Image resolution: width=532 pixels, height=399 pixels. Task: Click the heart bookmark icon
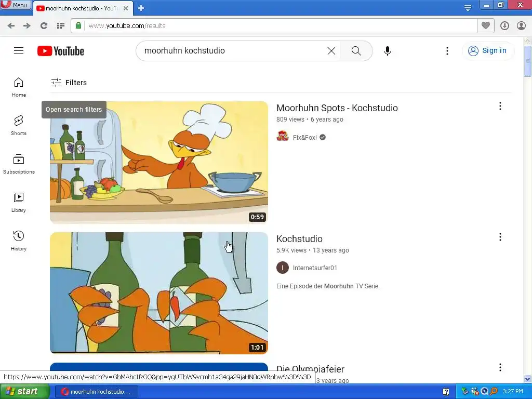coord(486,26)
